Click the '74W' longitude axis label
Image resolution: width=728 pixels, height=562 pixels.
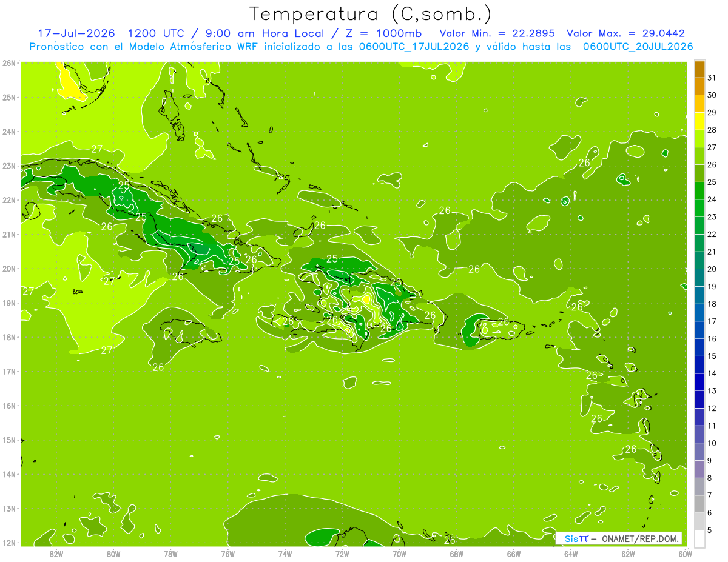285,554
